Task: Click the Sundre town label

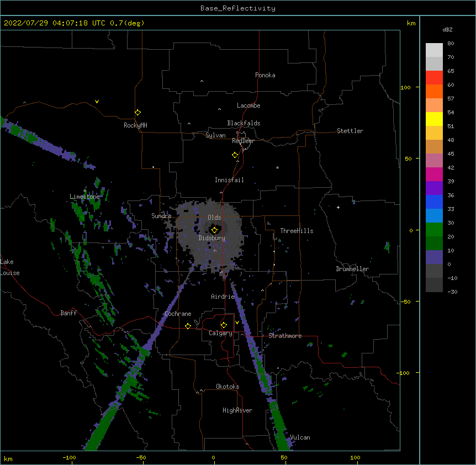Action: (161, 216)
